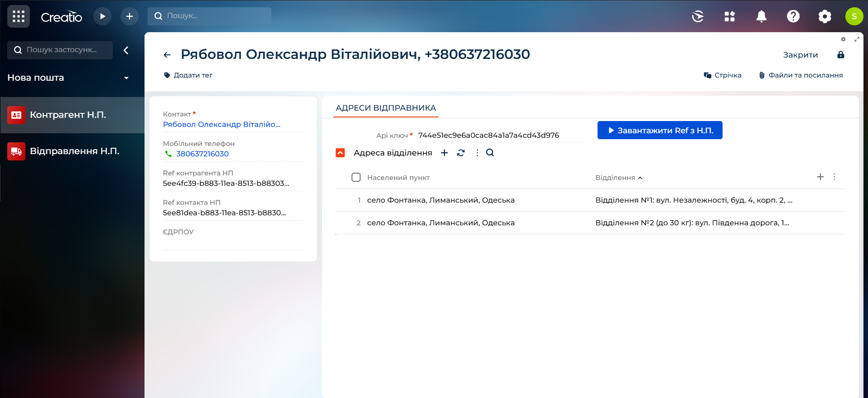The image size is (868, 398).
Task: Add a column with the table plus icon
Action: (820, 177)
